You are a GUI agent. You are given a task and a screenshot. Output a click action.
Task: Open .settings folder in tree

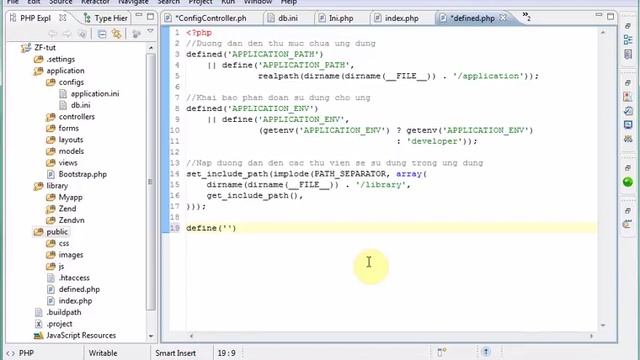(x=60, y=59)
